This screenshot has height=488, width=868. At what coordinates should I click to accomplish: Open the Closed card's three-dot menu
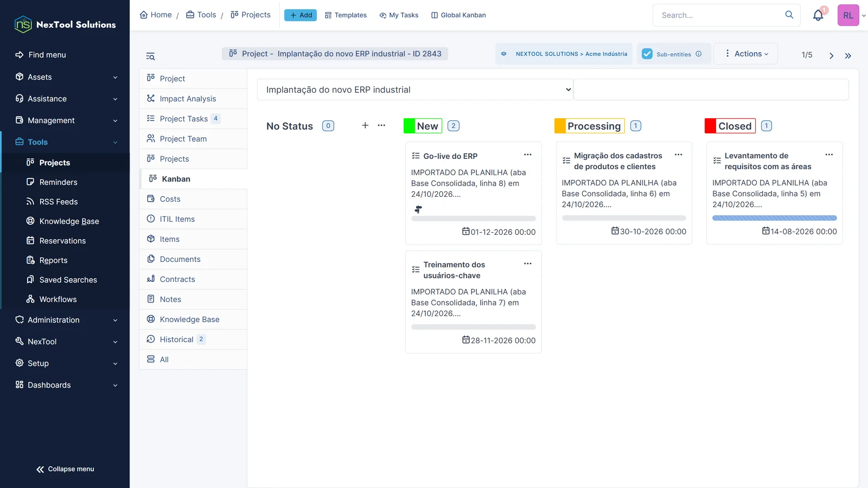(x=829, y=155)
